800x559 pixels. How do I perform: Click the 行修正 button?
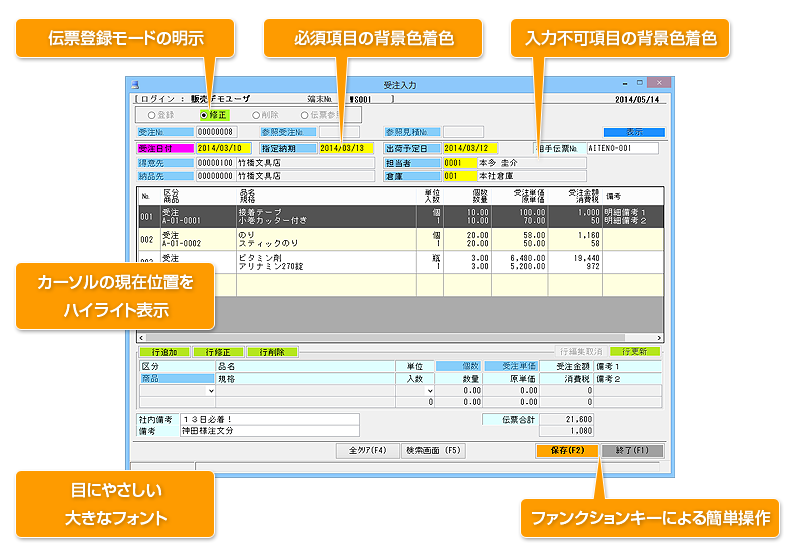pyautogui.click(x=218, y=352)
